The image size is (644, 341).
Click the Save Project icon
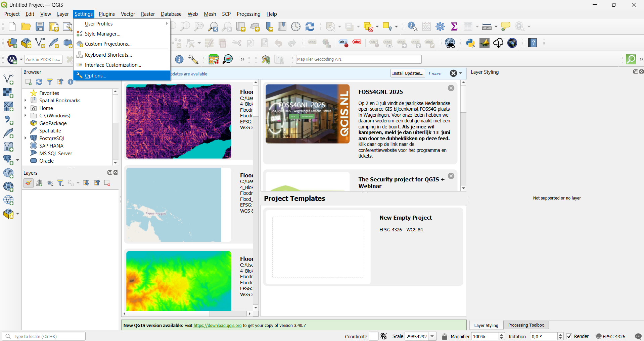click(40, 26)
